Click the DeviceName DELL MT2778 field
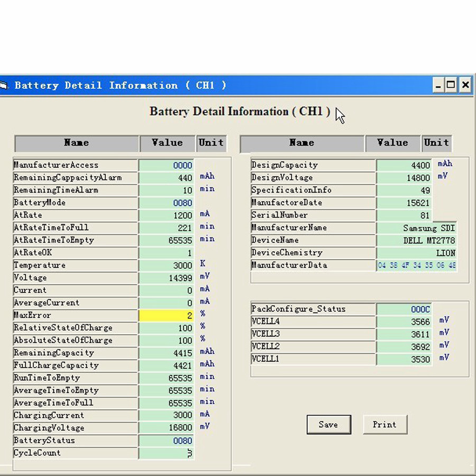This screenshot has width=476, height=476. click(x=416, y=240)
